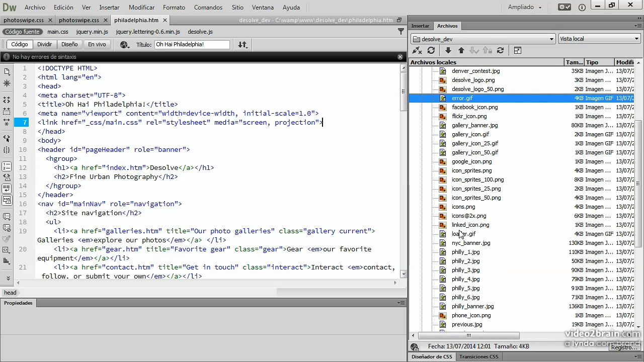Click the related files filter funnel icon
The width and height of the screenshot is (644, 362).
point(400,31)
